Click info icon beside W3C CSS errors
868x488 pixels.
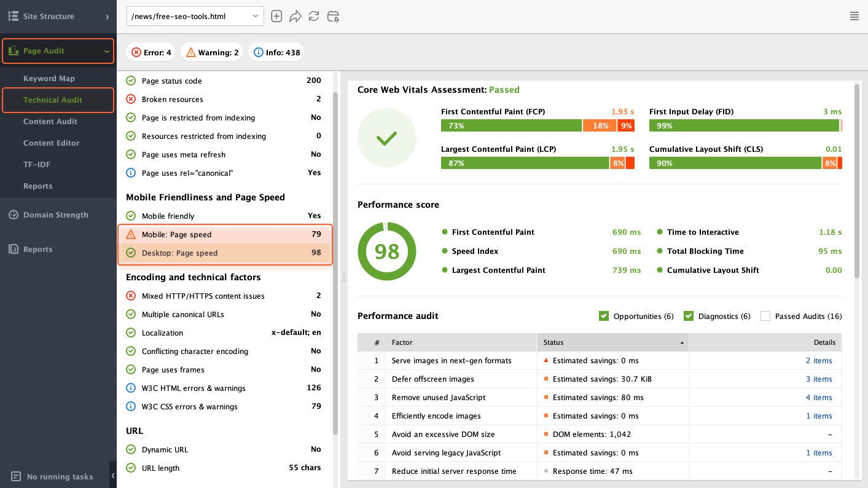[131, 406]
